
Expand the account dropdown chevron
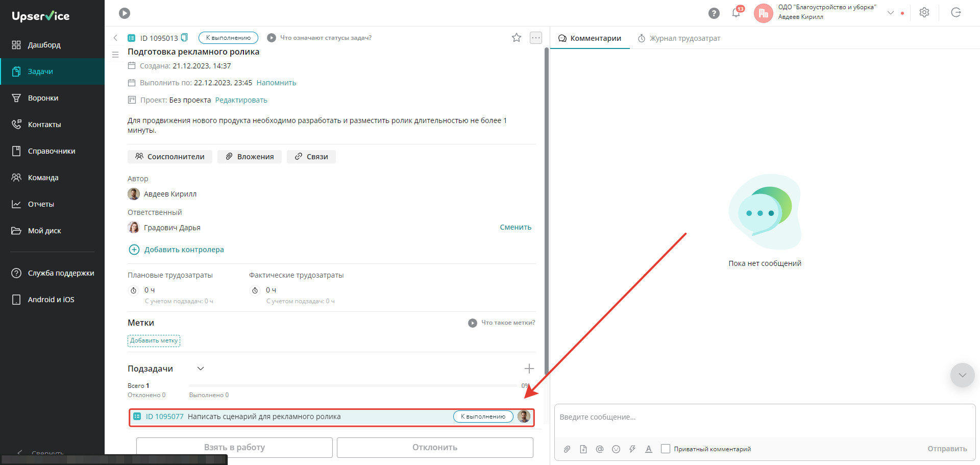(x=891, y=13)
